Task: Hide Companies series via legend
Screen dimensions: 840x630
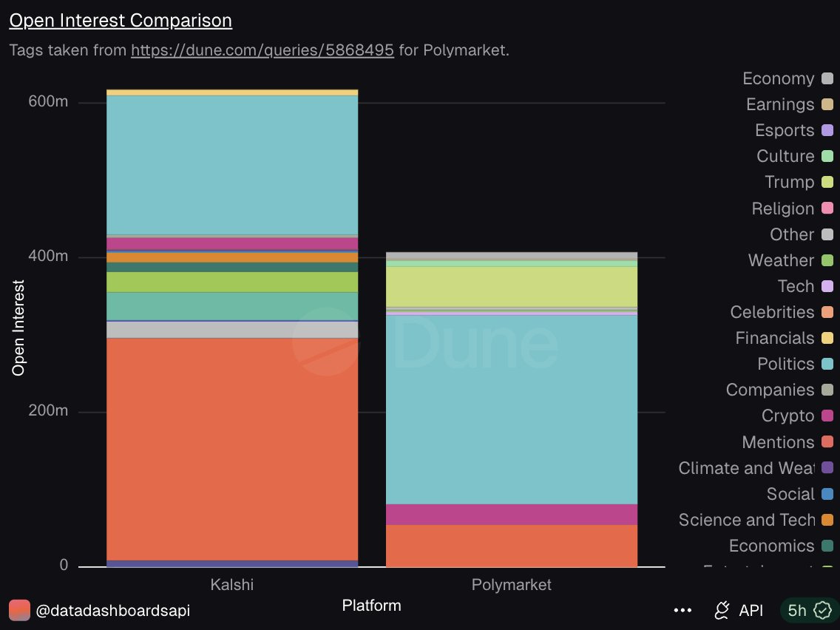Action: pos(779,390)
